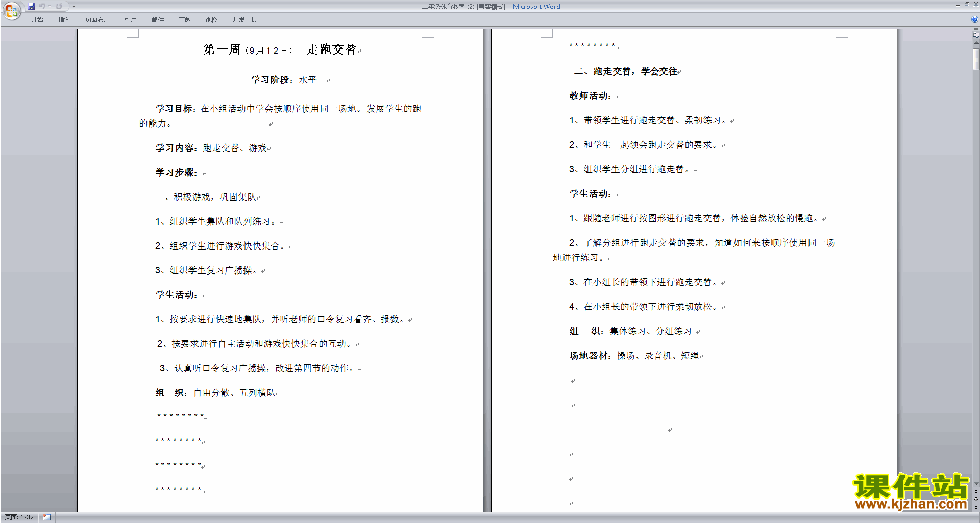Viewport: 980px width, 523px height.
Task: Click the heading 第一周 走跑交替
Action: (280, 49)
